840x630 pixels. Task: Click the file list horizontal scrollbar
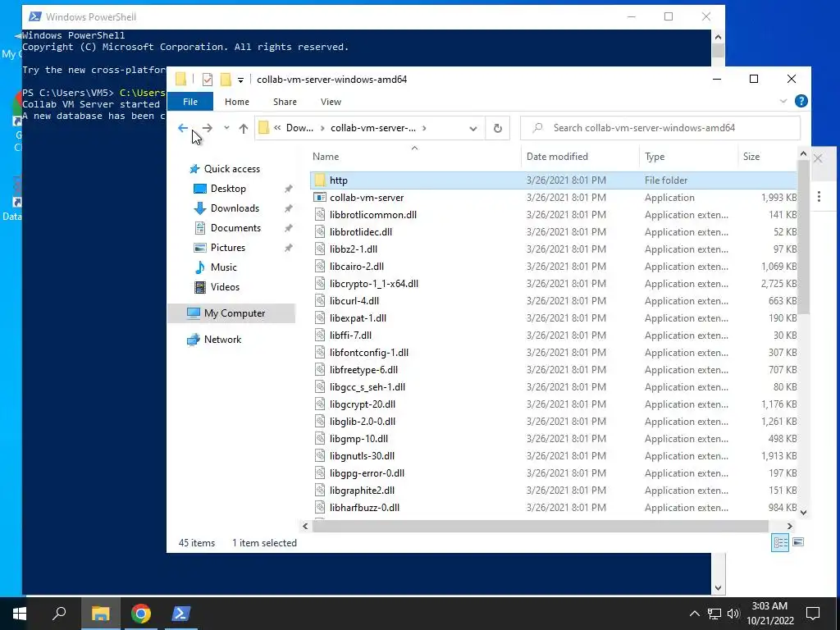(x=541, y=526)
